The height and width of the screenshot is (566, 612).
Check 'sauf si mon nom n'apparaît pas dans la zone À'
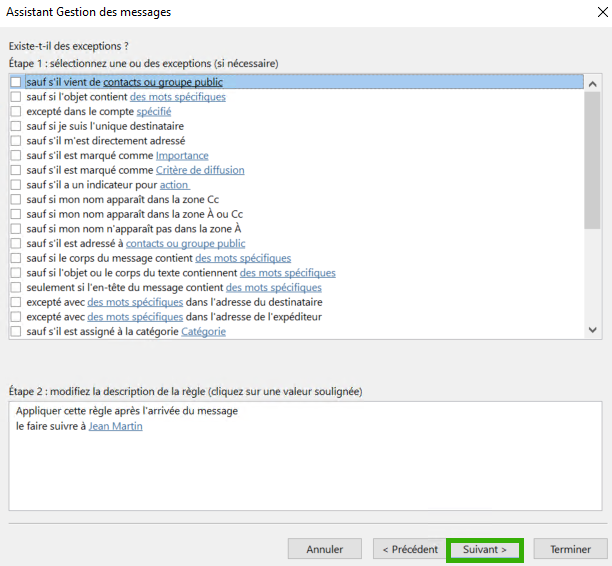[x=16, y=229]
